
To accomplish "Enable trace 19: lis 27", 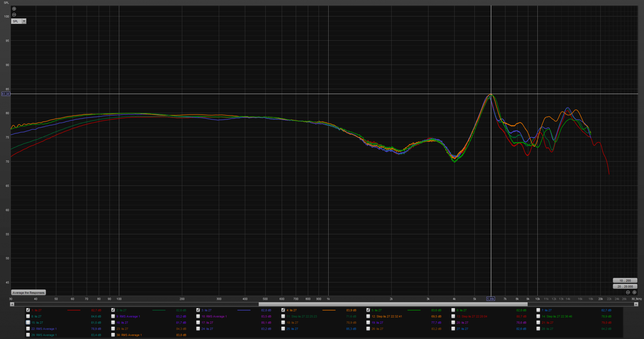I will click(x=368, y=322).
